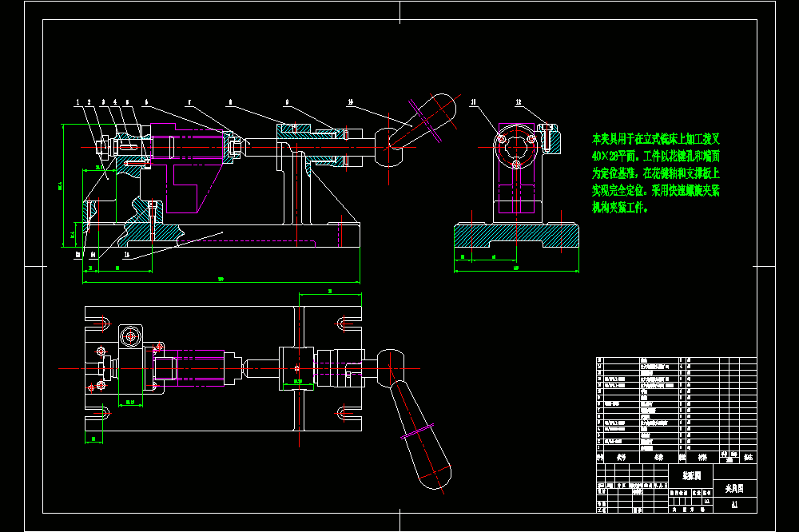Select the green note line starting 本夹具用于
Image resolution: width=799 pixels, height=532 pixels.
[656, 139]
